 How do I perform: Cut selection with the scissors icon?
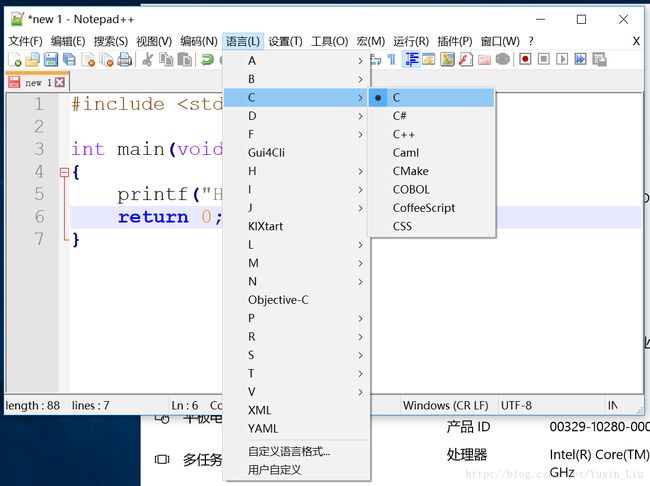click(x=147, y=60)
